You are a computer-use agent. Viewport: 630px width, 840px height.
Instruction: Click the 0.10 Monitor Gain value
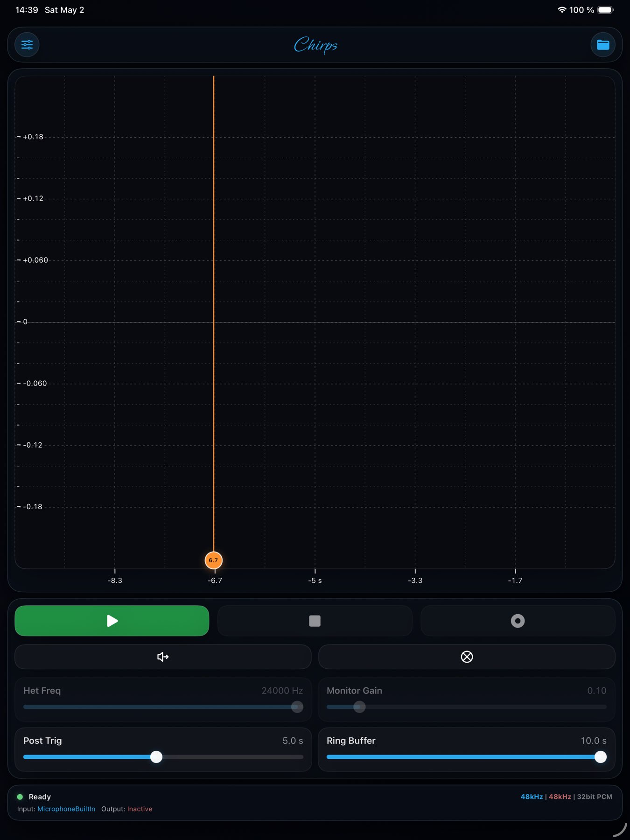pyautogui.click(x=597, y=691)
